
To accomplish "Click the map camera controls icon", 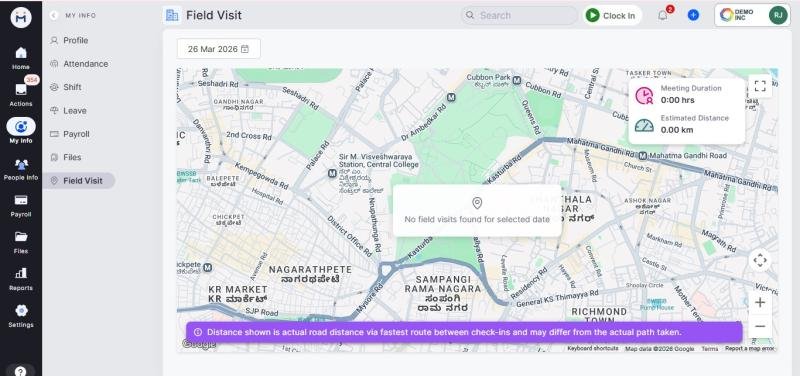I will [760, 260].
